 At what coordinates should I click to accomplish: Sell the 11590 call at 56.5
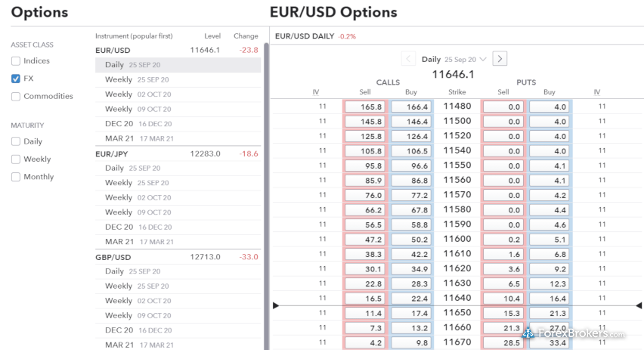tap(365, 225)
